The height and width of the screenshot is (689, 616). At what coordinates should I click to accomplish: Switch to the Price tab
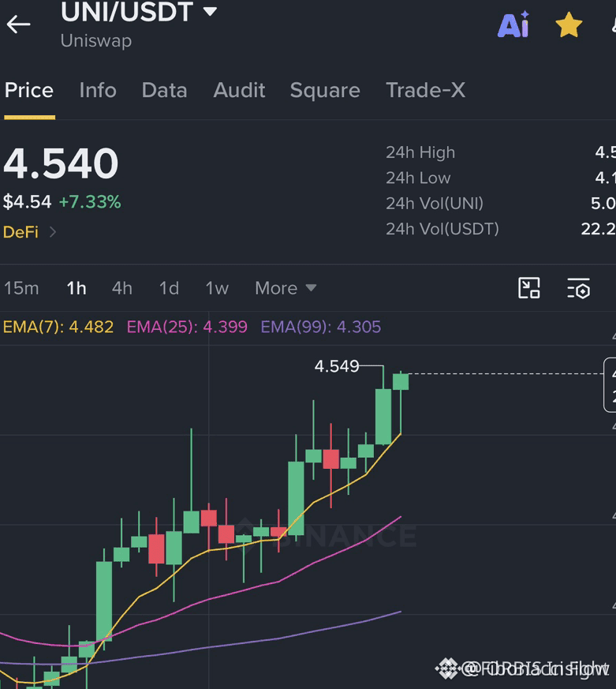pyautogui.click(x=29, y=91)
